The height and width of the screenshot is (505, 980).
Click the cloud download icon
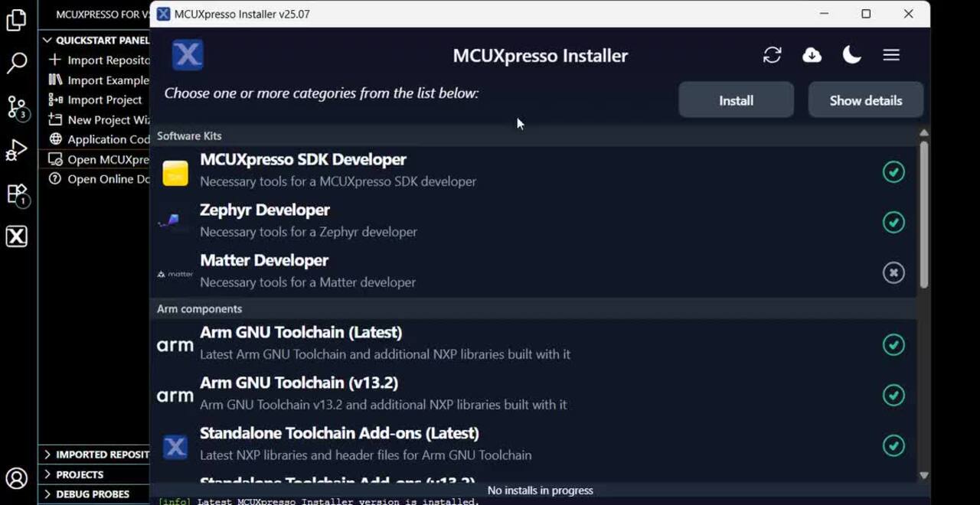(812, 55)
